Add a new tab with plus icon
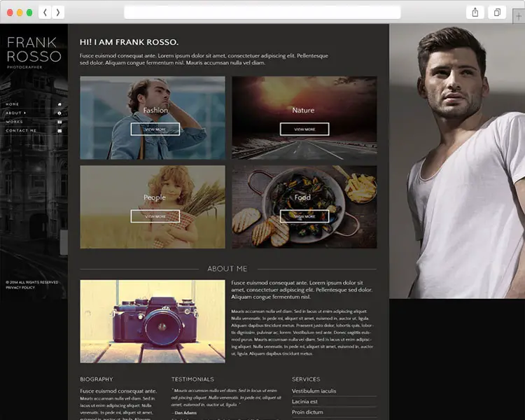Screen dimensions: 525x420 (519, 15)
